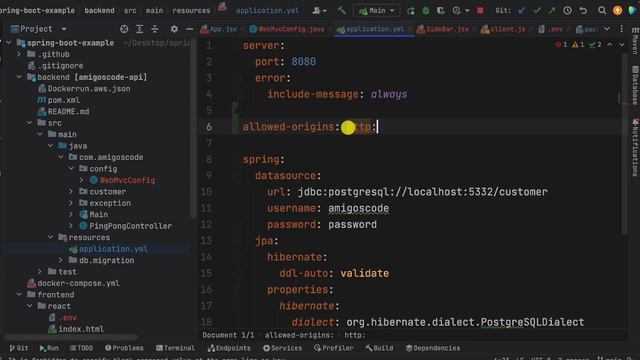Image resolution: width=640 pixels, height=360 pixels.
Task: Click Collapse All in Project panel
Action: point(155,29)
